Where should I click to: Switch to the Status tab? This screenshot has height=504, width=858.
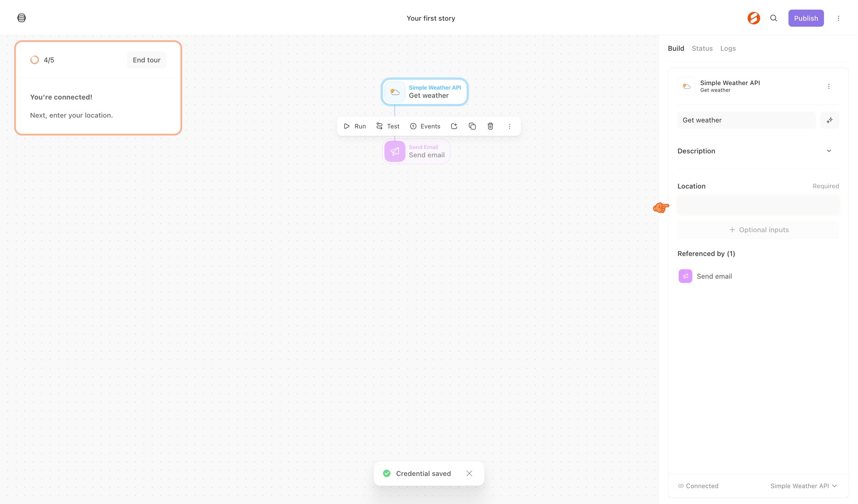tap(702, 48)
